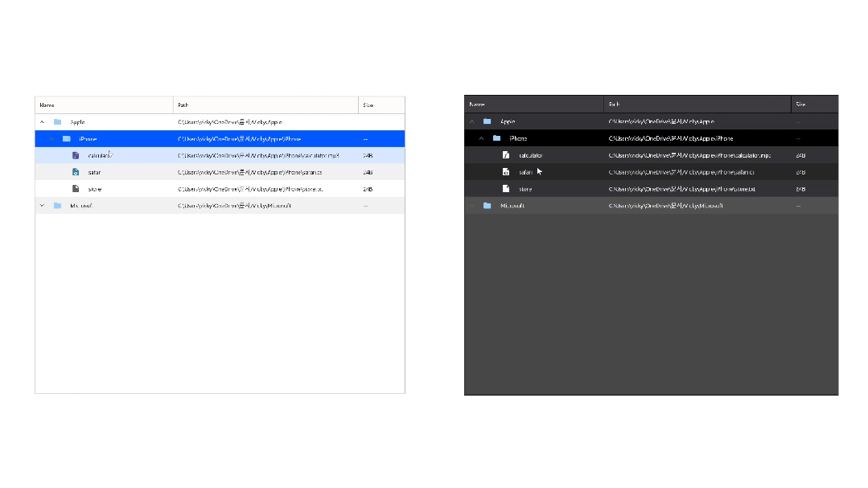The height and width of the screenshot is (488, 868).
Task: Click the store path cell in the light grid
Action: pos(265,189)
